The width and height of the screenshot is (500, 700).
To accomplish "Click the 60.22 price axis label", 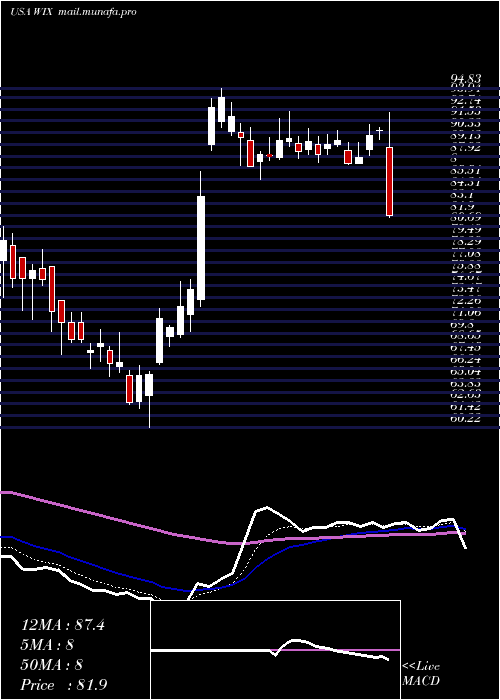I will coord(466,419).
